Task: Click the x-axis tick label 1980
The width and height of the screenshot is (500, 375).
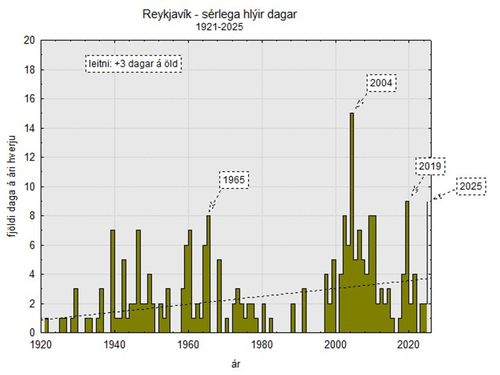Action: [262, 345]
